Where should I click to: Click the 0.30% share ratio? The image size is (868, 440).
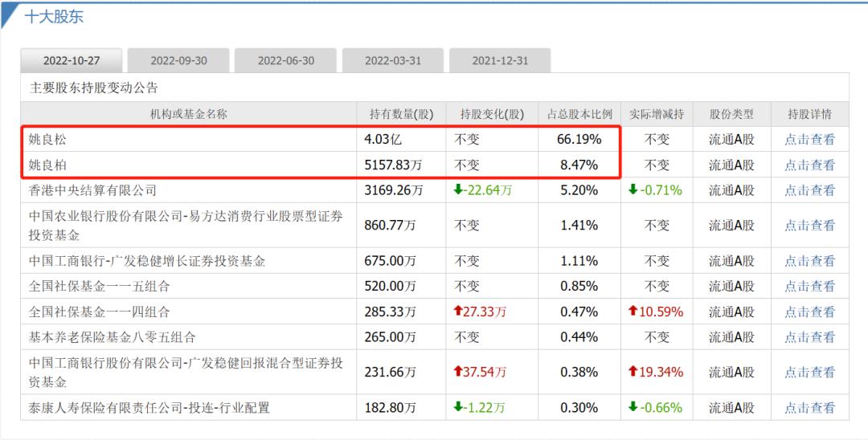click(579, 408)
